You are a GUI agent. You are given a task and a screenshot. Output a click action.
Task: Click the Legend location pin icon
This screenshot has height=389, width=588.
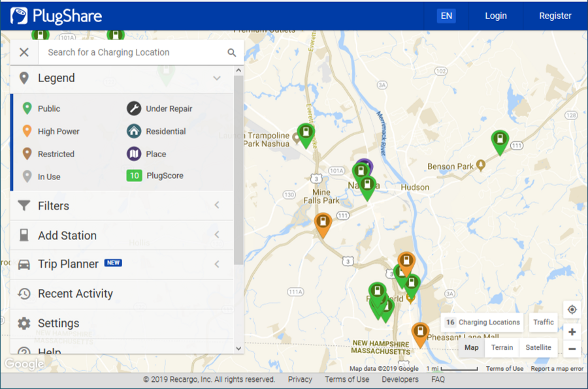click(x=24, y=78)
